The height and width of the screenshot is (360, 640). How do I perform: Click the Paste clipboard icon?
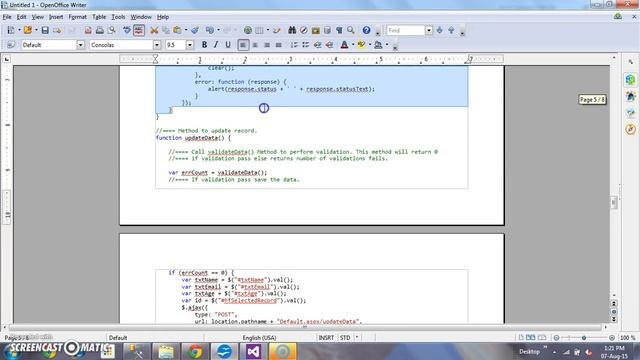point(177,30)
